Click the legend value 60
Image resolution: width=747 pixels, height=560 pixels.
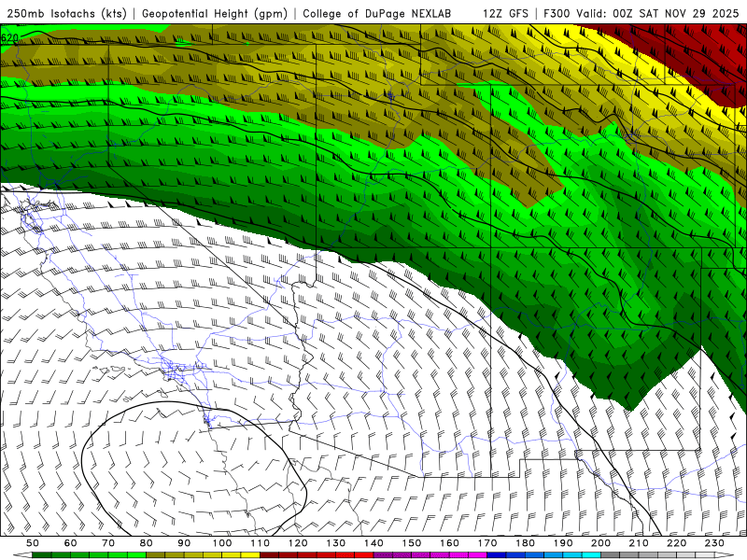tap(70, 543)
